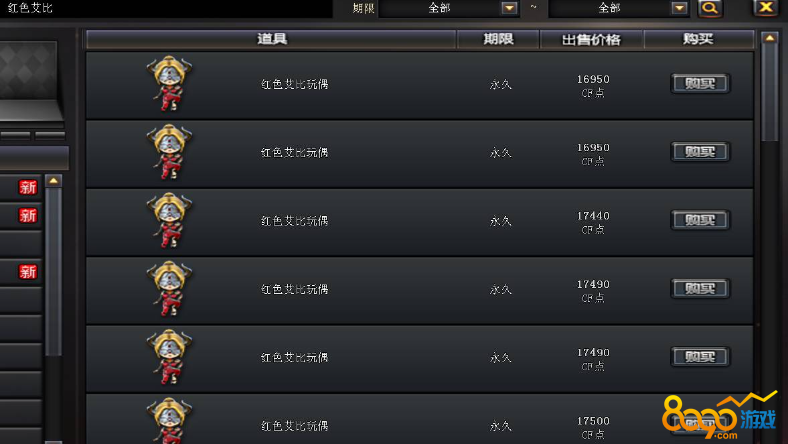The height and width of the screenshot is (444, 788).
Task: Click the first red 新 badge in sidebar
Action: click(28, 188)
